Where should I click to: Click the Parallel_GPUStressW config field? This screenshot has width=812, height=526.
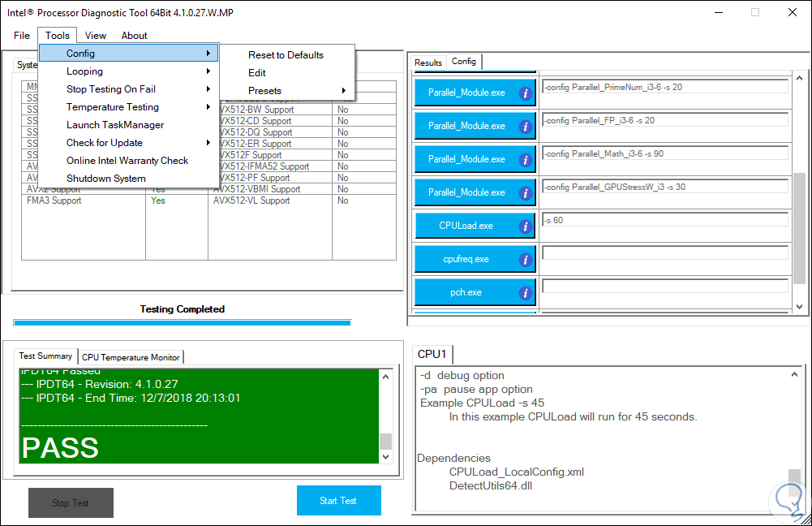tap(665, 187)
